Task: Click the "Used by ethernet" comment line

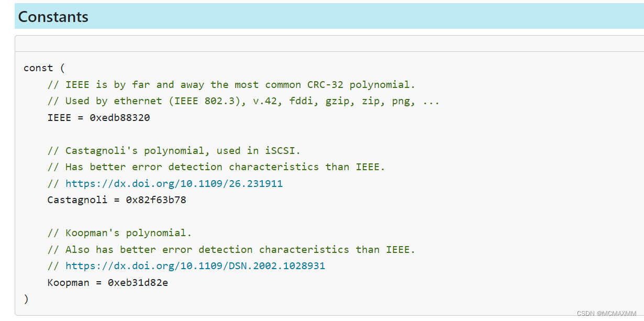Action: [243, 101]
